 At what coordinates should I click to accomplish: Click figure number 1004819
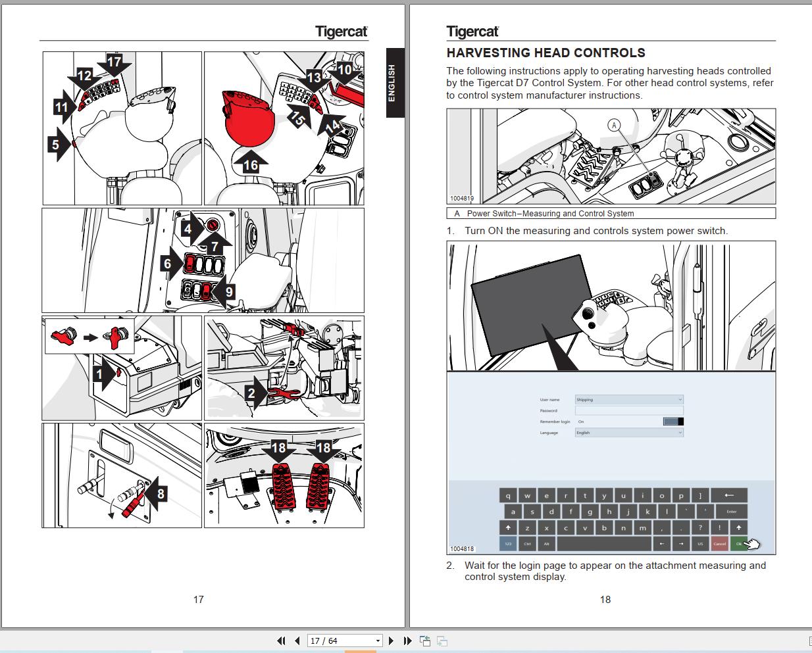[462, 198]
